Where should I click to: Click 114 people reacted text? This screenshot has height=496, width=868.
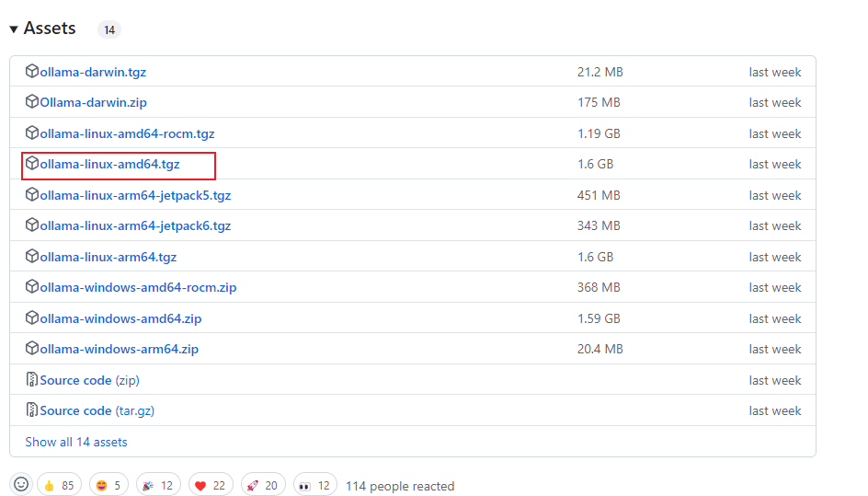400,486
